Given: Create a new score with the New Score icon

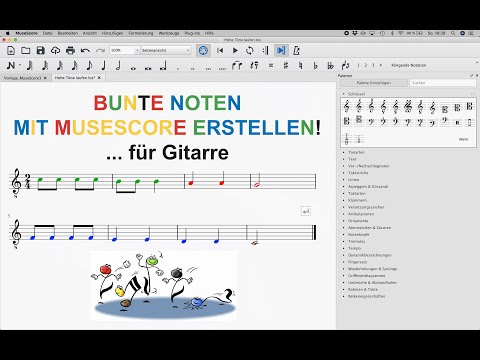Looking at the screenshot, I should coord(11,51).
